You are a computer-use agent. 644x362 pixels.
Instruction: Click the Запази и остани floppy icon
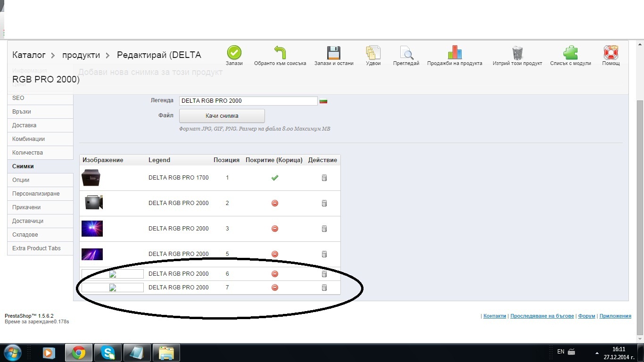[334, 52]
